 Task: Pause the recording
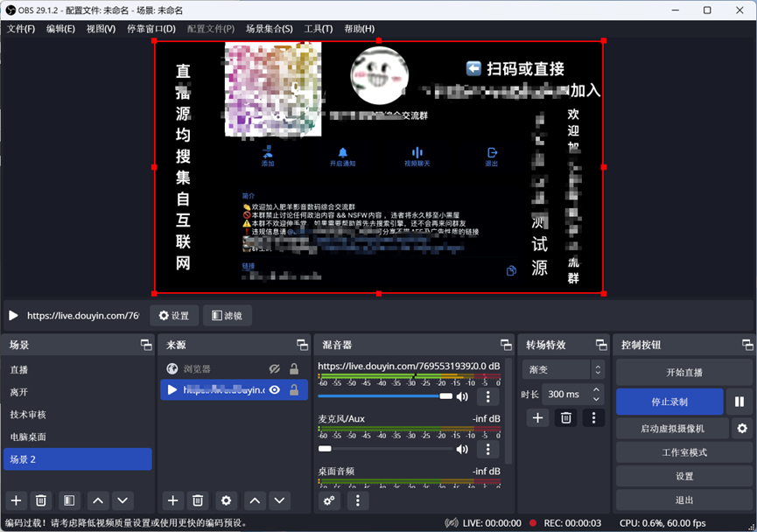(739, 402)
